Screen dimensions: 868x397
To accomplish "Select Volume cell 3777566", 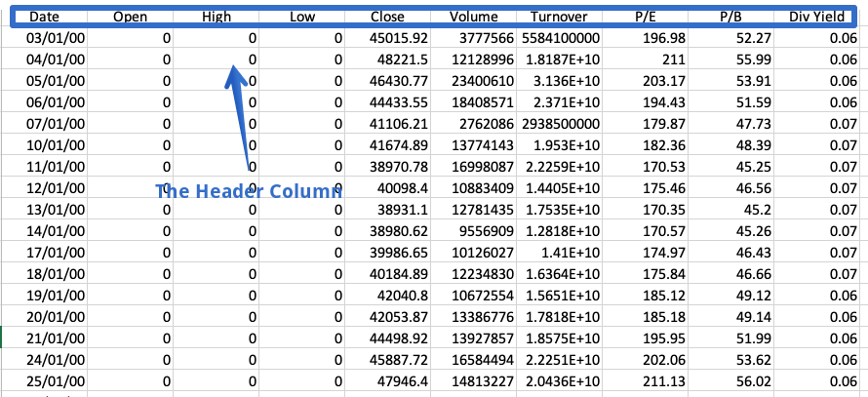I will click(x=473, y=38).
